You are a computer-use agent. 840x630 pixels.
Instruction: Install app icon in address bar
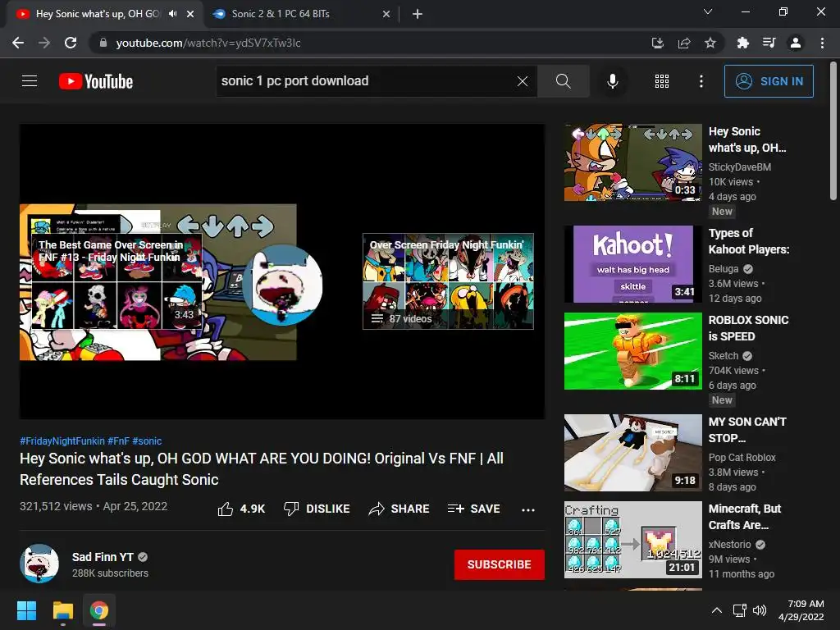point(657,43)
